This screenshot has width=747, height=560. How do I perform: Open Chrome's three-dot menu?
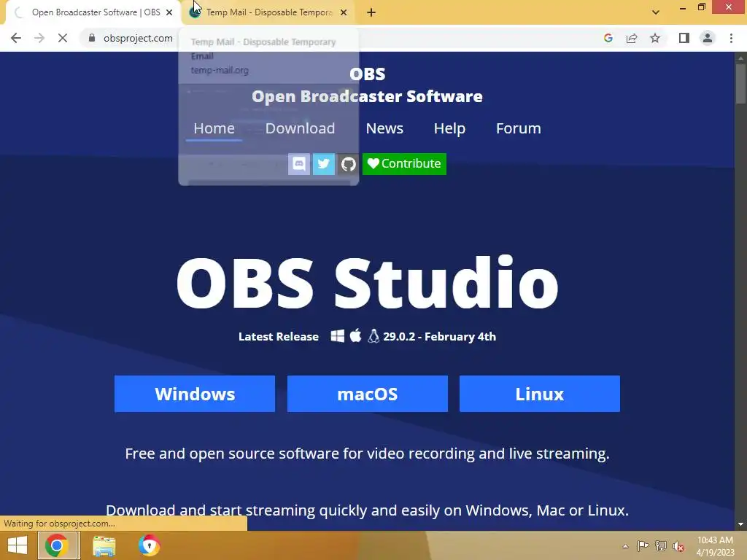[x=731, y=38]
